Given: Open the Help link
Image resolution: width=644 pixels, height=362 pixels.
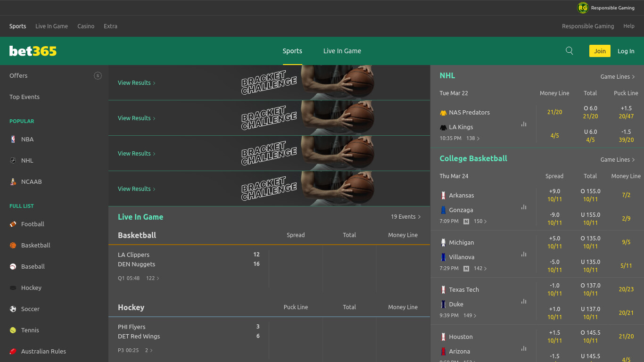Looking at the screenshot, I should click(x=629, y=26).
